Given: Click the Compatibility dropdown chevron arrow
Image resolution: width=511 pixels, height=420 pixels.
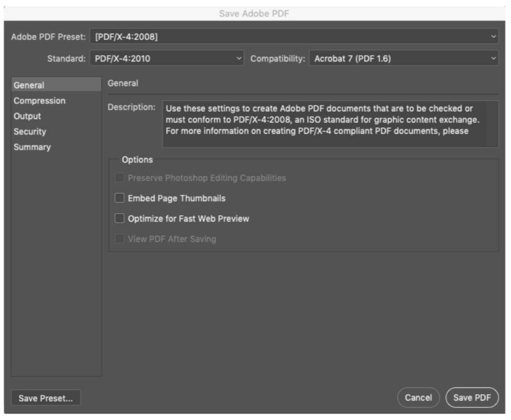Looking at the screenshot, I should click(493, 58).
